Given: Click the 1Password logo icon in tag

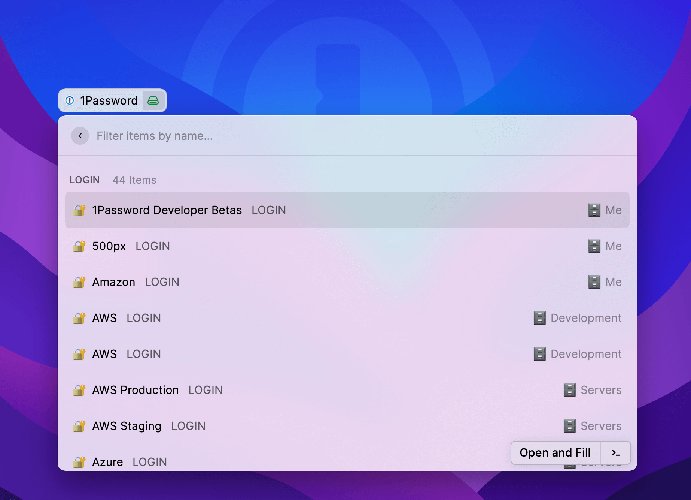Looking at the screenshot, I should point(70,100).
